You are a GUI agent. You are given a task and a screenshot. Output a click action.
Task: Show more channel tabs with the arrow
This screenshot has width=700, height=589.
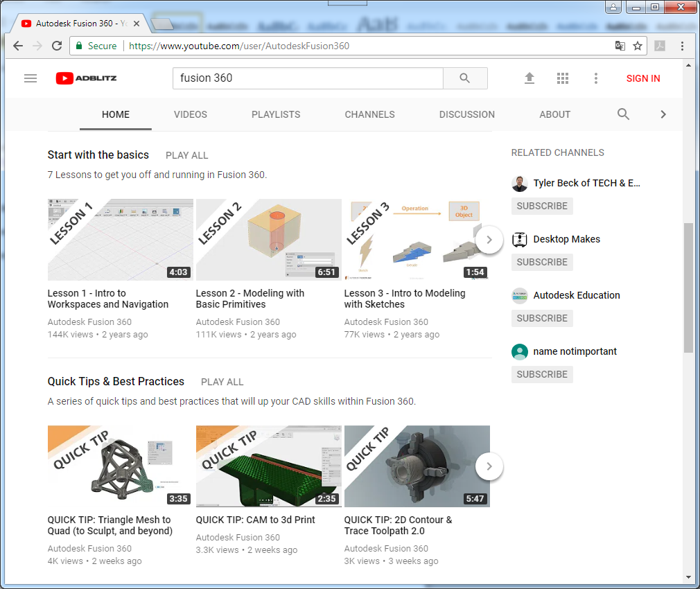(x=663, y=114)
